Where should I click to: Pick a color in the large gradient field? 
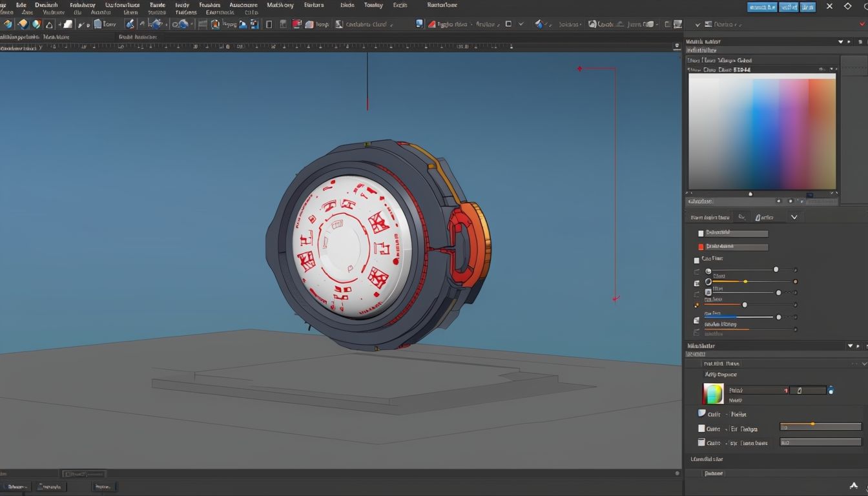[762, 131]
